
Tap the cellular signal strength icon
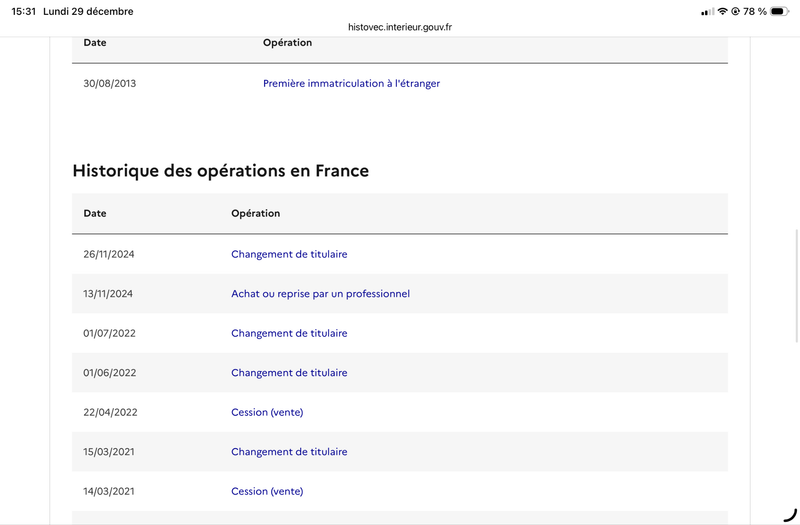pos(707,12)
